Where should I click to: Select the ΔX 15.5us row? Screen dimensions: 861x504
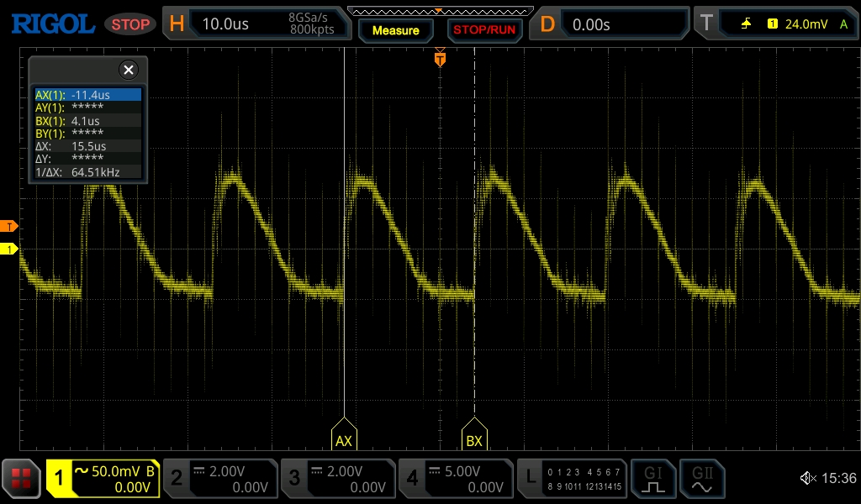point(87,146)
